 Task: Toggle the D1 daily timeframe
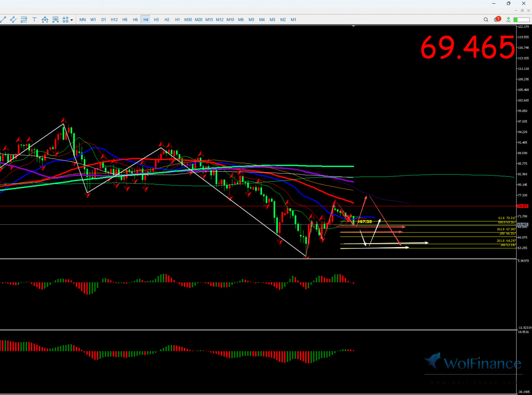pyautogui.click(x=104, y=20)
